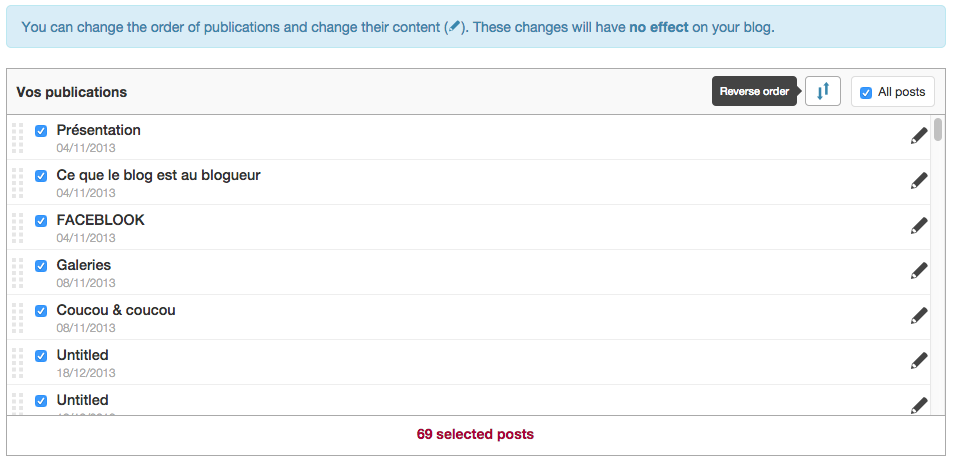Click pencil icon for Ce que le blog est au blogueur
Screen dimensions: 957x468
point(919,181)
